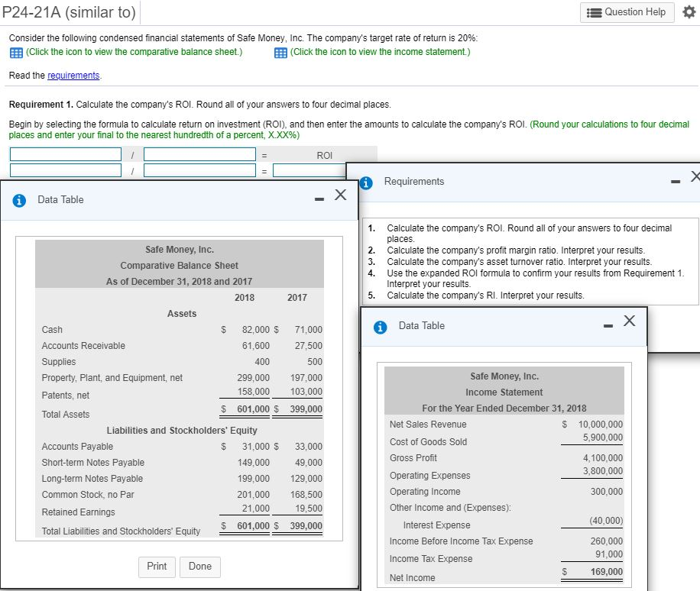Click '(Click the icon to view the comparative balance sheet.)' text
This screenshot has width=700, height=591.
[x=134, y=52]
